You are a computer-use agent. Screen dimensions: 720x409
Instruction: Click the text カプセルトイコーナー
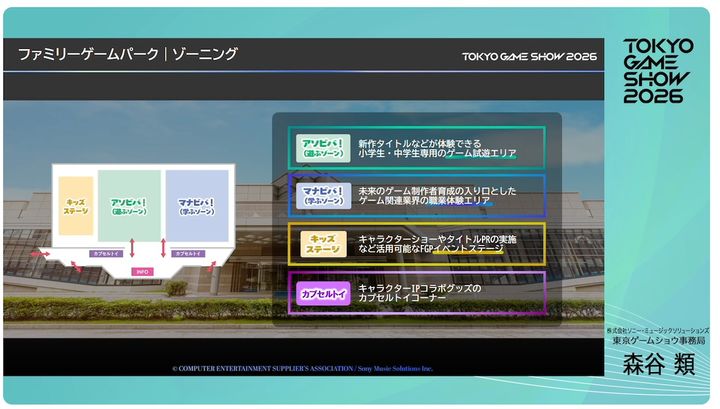402,298
